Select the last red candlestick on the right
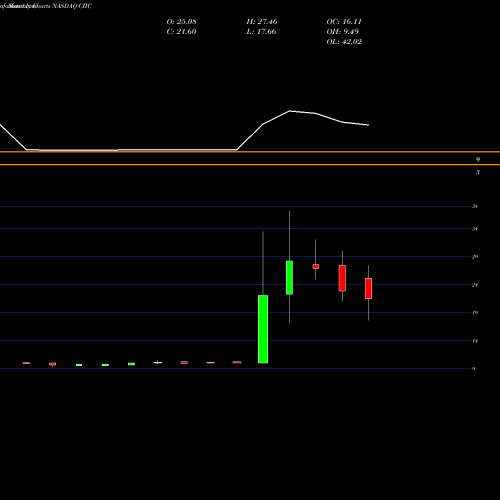Image resolution: width=500 pixels, height=500 pixels. pos(368,288)
